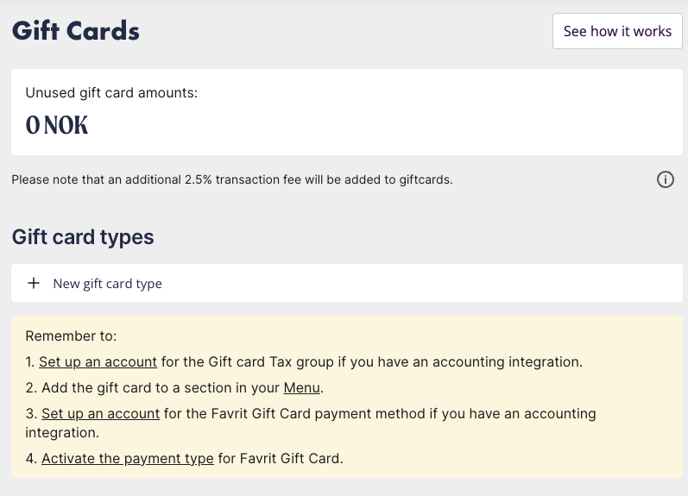This screenshot has width=688, height=496.
Task: Open the transaction fee info icon
Action: [665, 180]
